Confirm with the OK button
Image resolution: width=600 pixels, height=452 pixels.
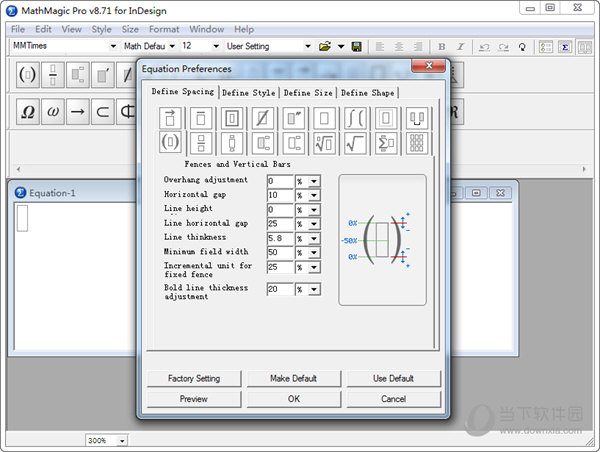pos(293,399)
